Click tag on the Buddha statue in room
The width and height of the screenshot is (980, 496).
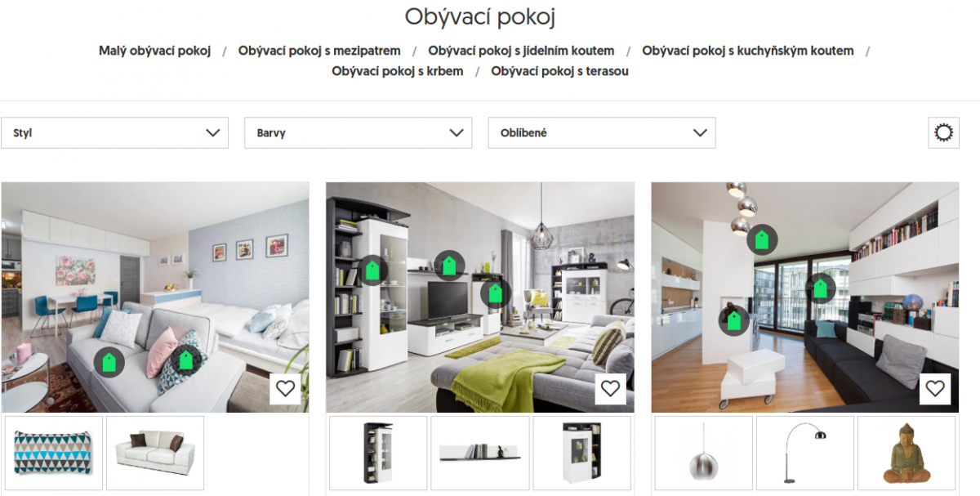tap(733, 319)
